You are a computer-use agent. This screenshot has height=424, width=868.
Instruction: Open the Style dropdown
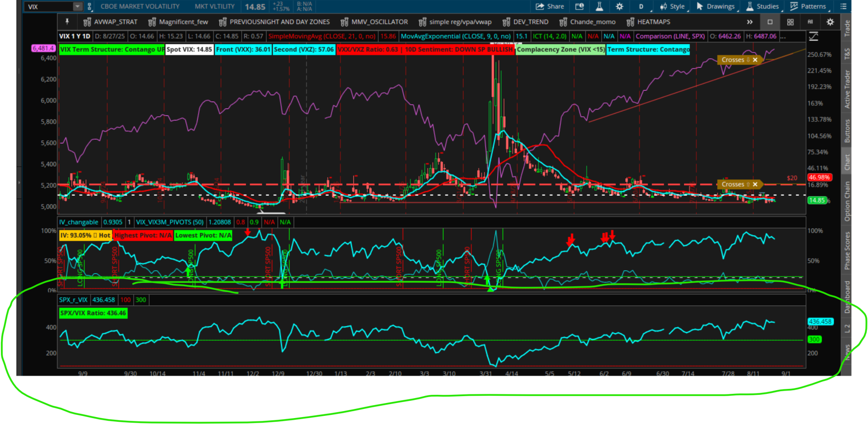click(x=672, y=6)
